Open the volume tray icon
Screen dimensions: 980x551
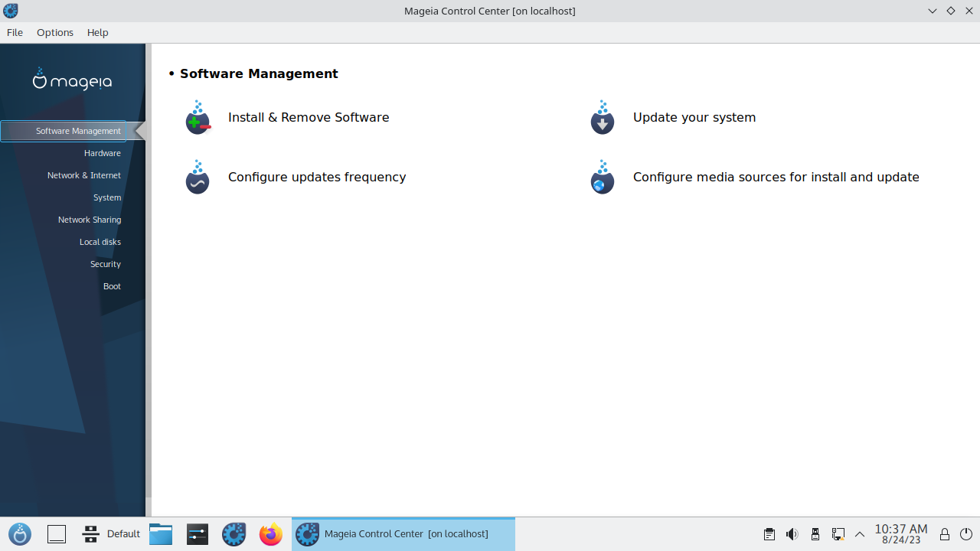(x=792, y=534)
